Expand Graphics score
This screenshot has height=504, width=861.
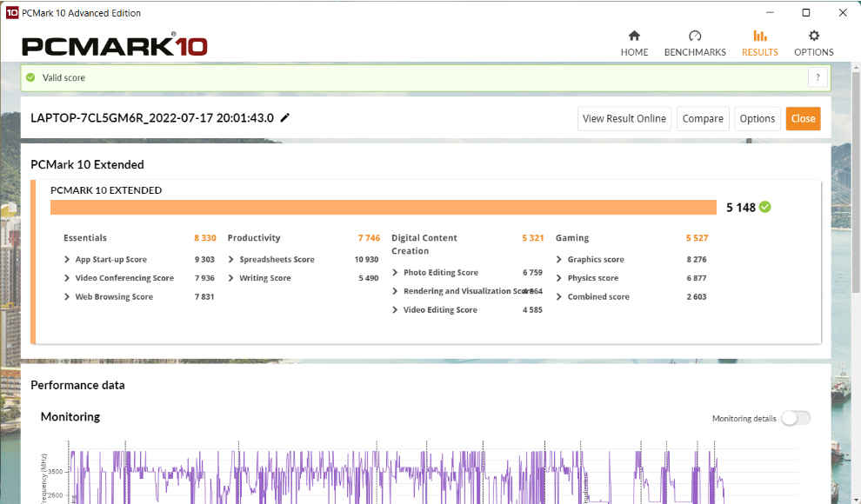[559, 260]
